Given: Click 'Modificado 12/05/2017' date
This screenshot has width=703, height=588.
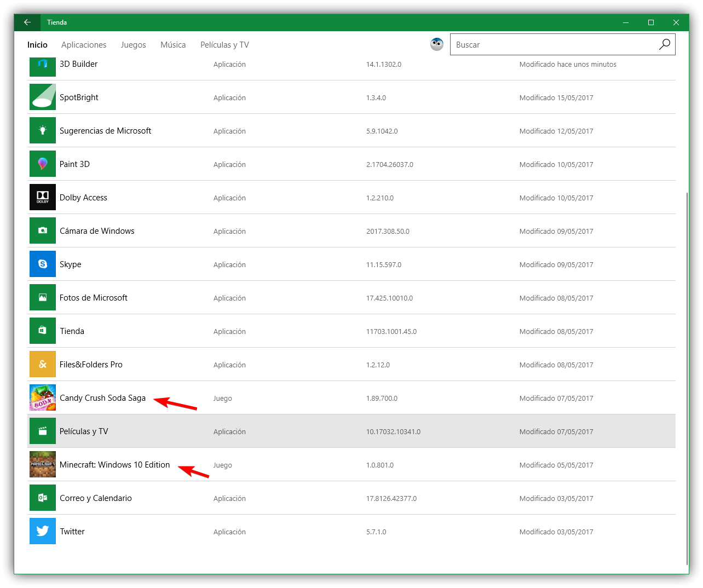Looking at the screenshot, I should pos(556,131).
